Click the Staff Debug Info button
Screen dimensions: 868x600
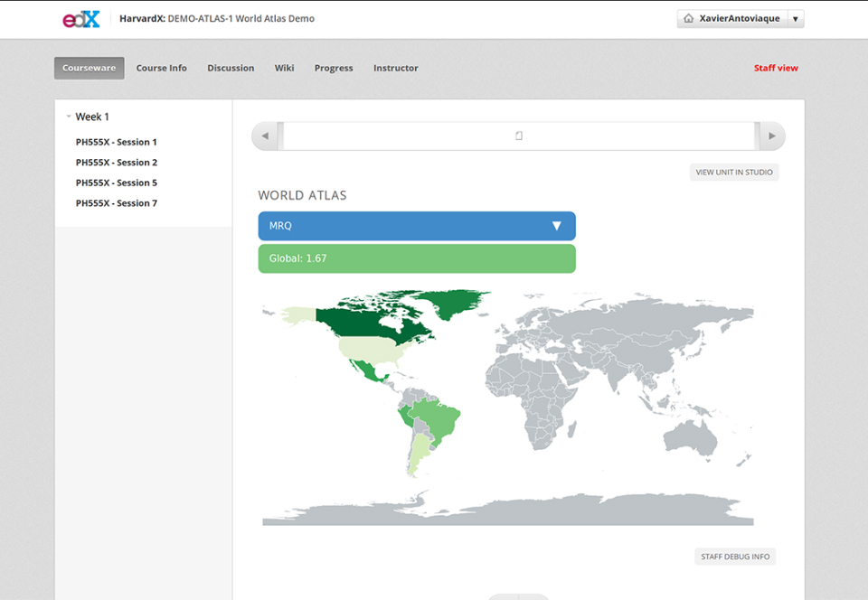tap(735, 557)
